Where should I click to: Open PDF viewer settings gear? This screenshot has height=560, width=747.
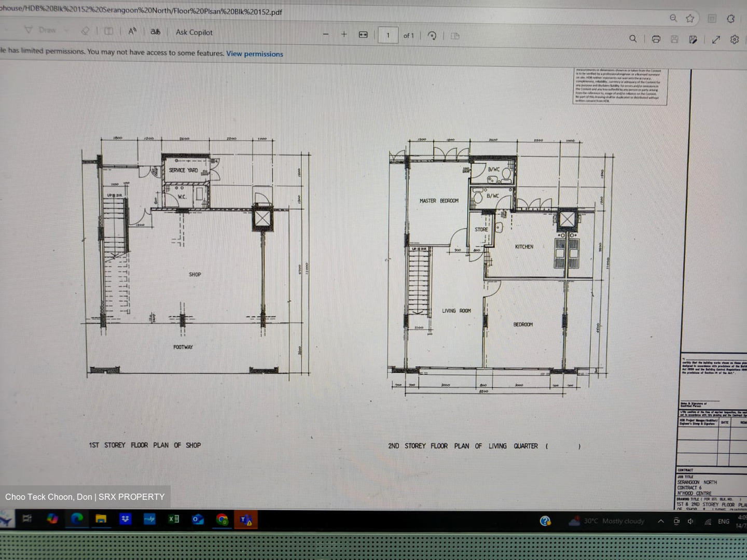735,39
